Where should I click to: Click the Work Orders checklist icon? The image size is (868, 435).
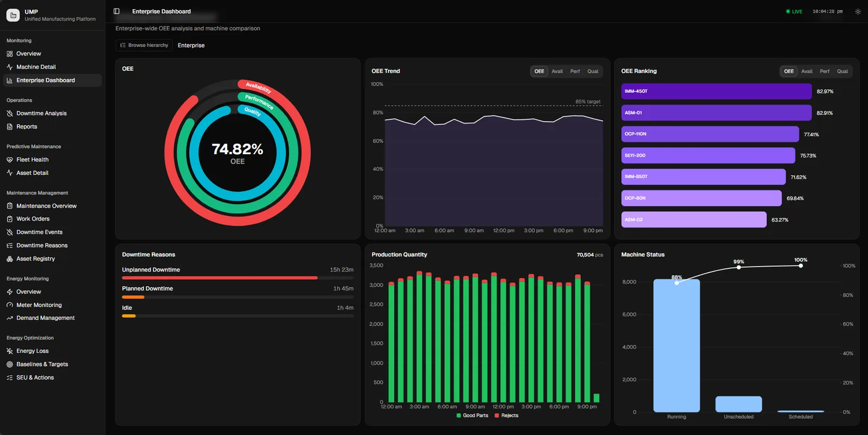tap(10, 219)
